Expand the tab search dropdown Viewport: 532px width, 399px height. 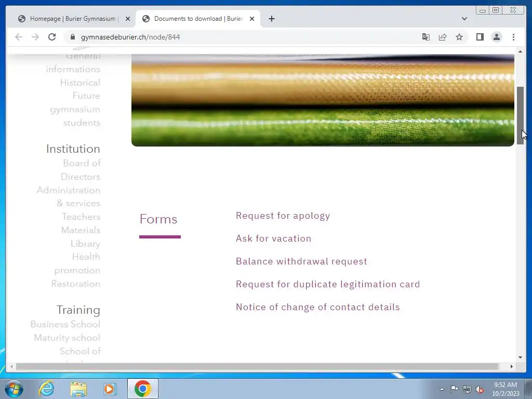[464, 19]
